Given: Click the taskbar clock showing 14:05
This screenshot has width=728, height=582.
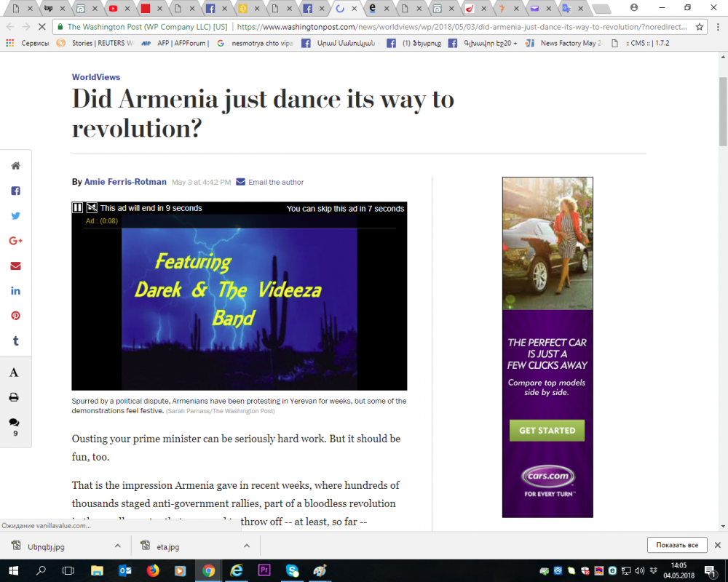Looking at the screenshot, I should tap(678, 570).
